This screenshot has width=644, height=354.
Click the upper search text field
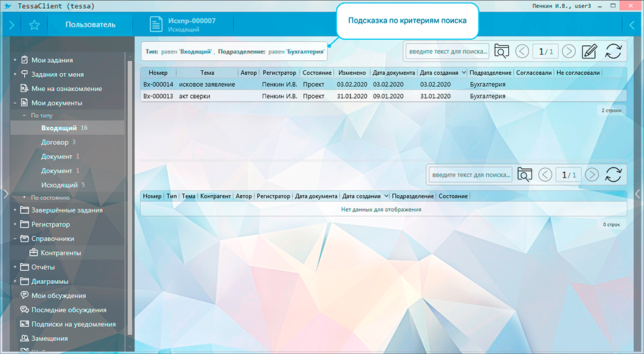(447, 51)
